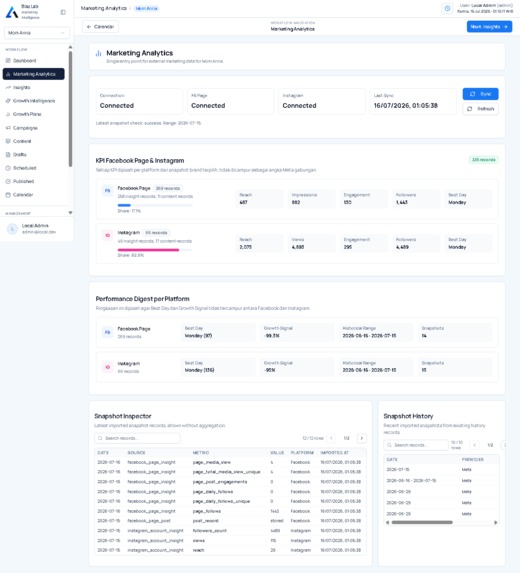Viewport: 520px width, 573px height.
Task: Click the Last Sync timestamp card
Action: (413, 101)
